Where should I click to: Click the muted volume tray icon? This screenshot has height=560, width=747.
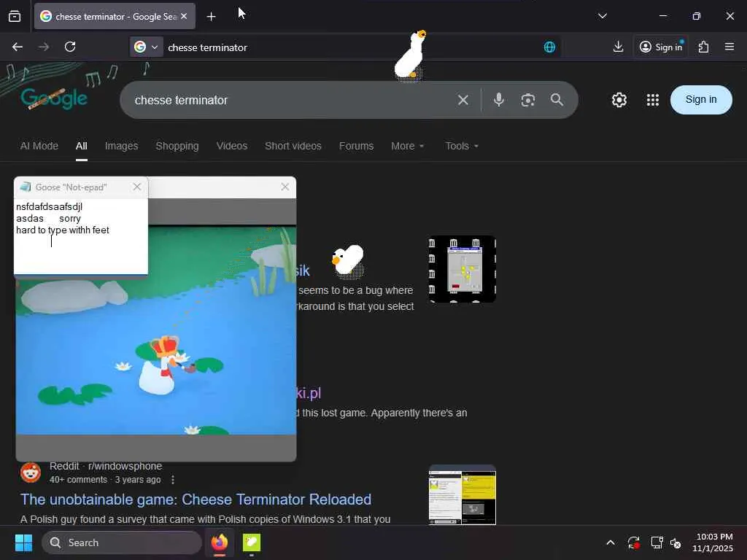click(x=676, y=542)
